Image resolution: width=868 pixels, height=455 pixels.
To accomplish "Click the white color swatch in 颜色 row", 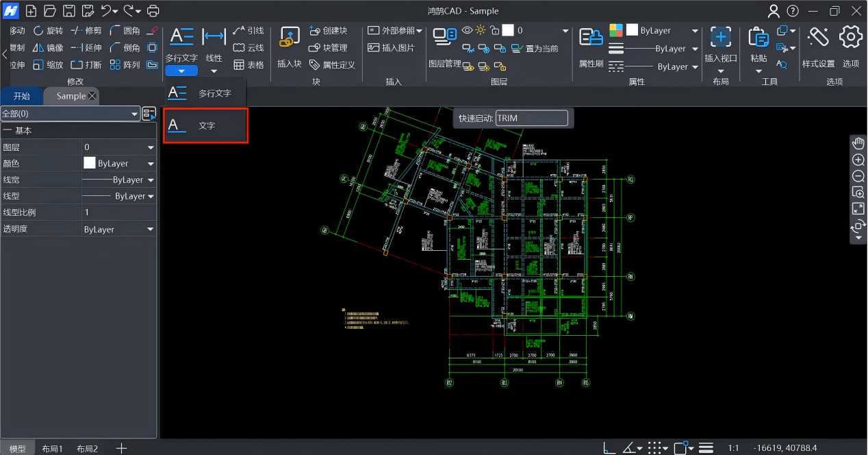I will pos(89,164).
